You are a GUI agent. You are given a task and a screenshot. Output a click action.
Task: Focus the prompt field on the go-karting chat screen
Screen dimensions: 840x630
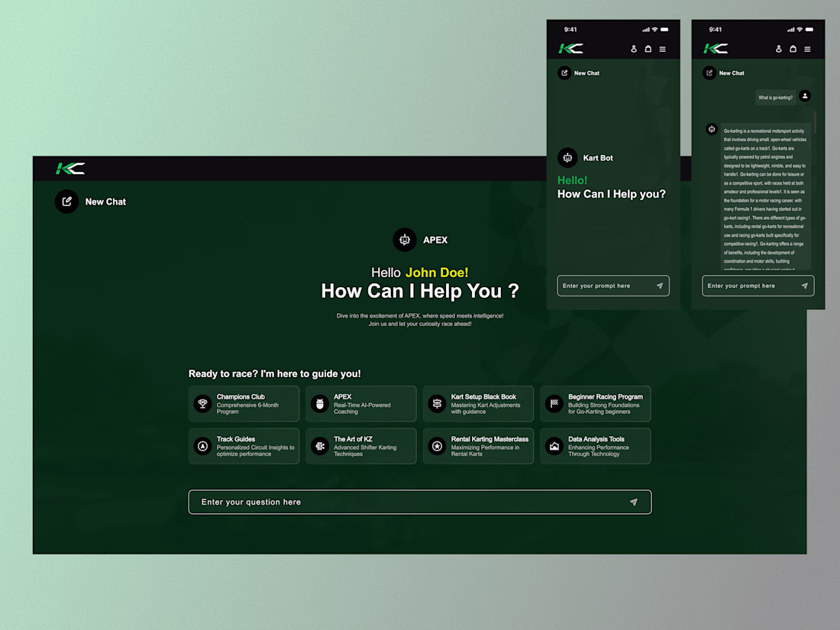click(758, 286)
